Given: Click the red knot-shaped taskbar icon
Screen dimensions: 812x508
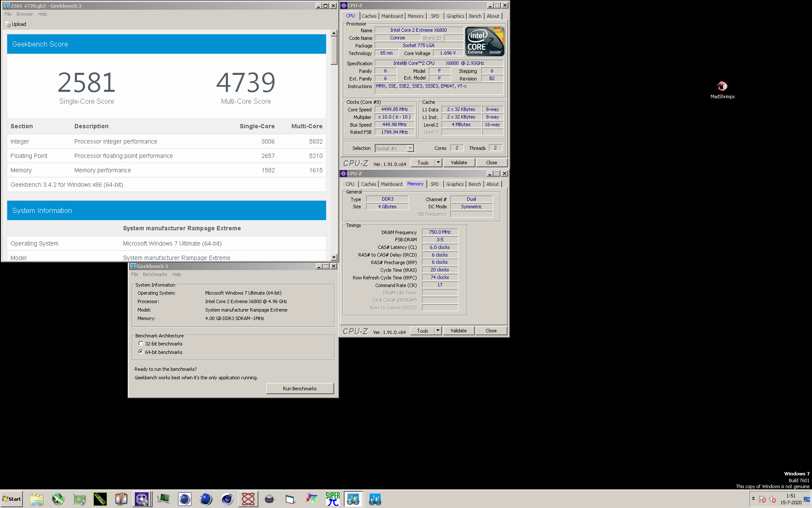Looking at the screenshot, I should [248, 500].
